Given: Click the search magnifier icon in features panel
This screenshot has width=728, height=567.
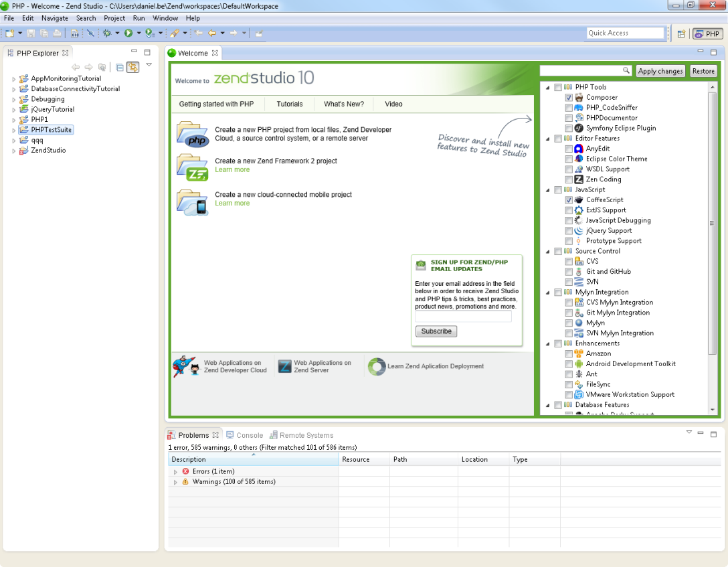Looking at the screenshot, I should click(626, 70).
